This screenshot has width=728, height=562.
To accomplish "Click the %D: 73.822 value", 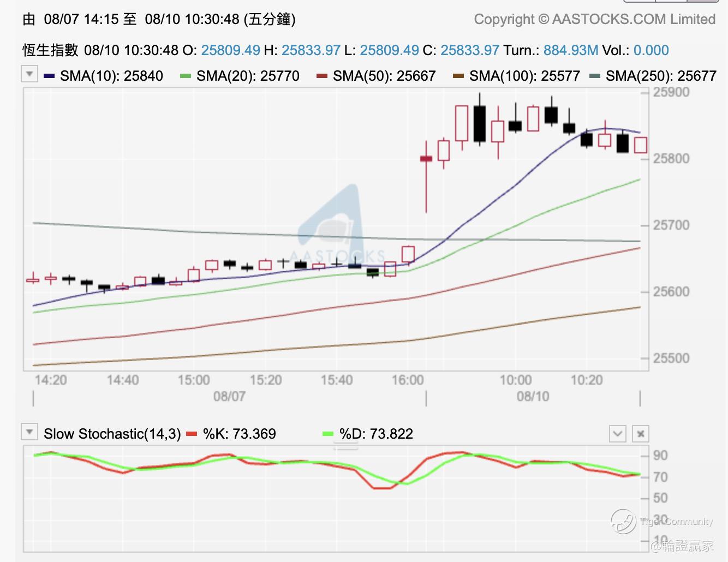I will 376,434.
